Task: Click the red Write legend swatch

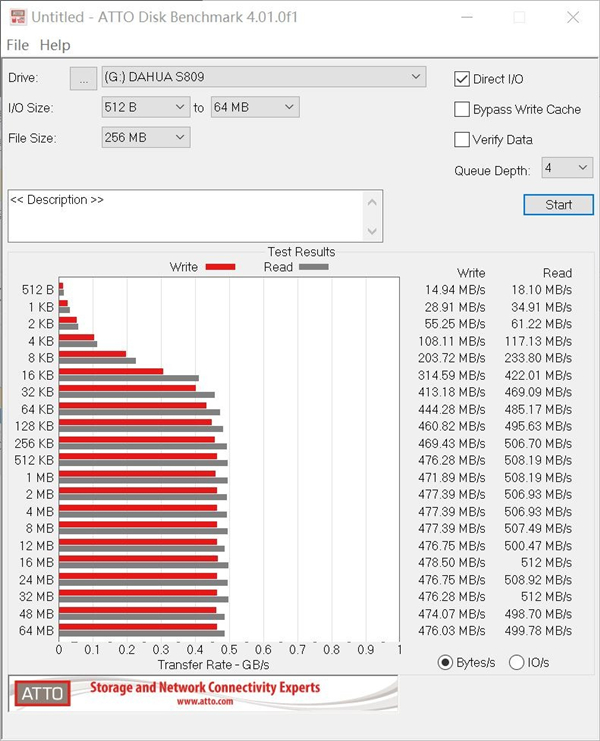Action: point(220,267)
